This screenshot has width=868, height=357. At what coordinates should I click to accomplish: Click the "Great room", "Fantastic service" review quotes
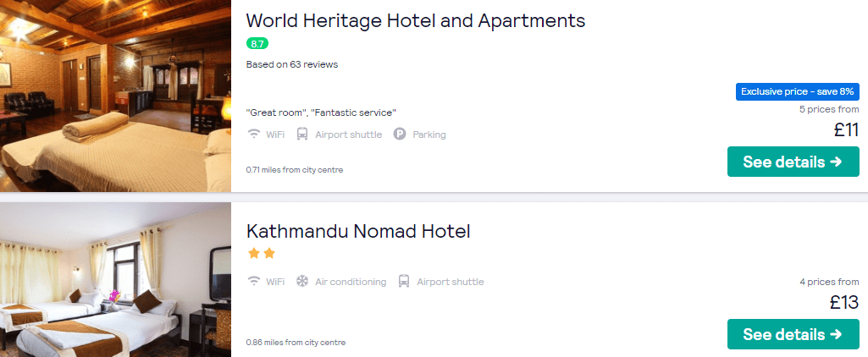(321, 113)
